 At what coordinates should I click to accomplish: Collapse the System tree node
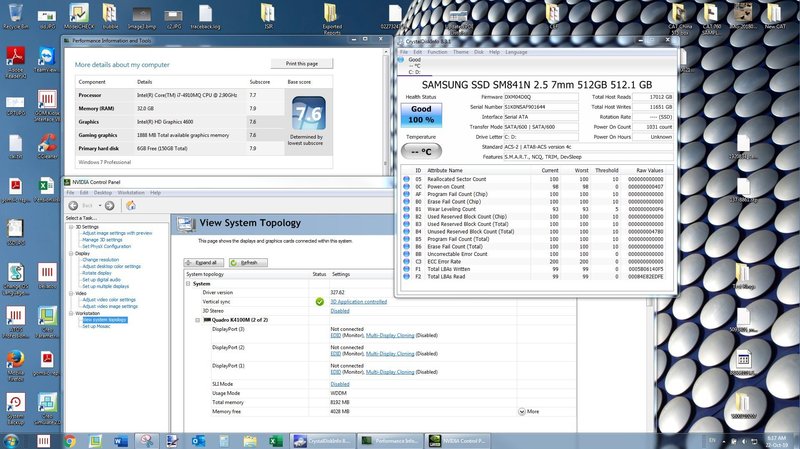189,283
